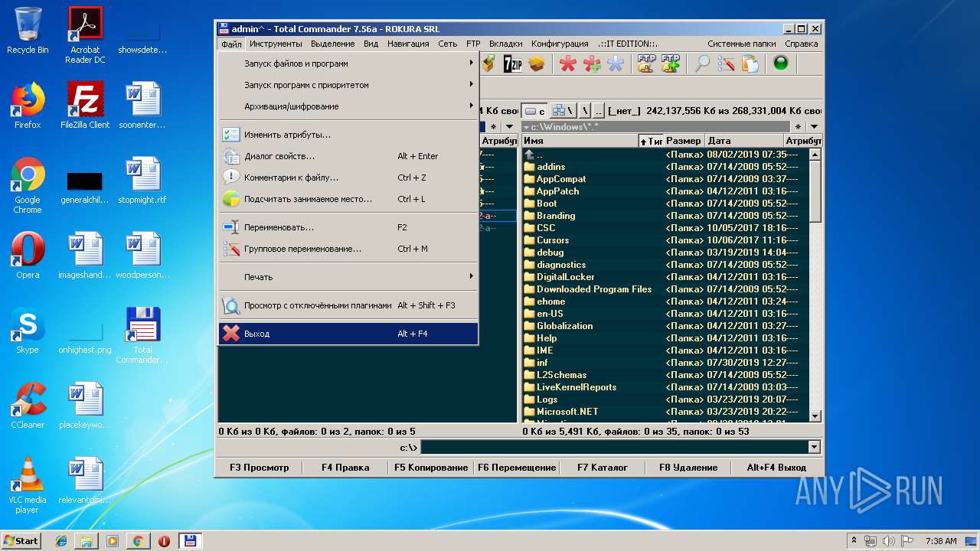
Task: Go to root directory backslash button
Action: click(x=584, y=111)
